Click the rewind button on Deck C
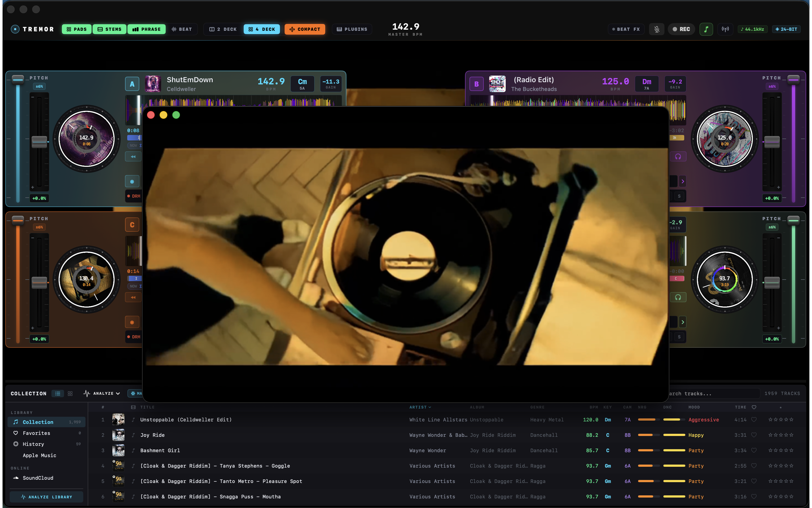Viewport: 812px width, 508px height. [133, 297]
